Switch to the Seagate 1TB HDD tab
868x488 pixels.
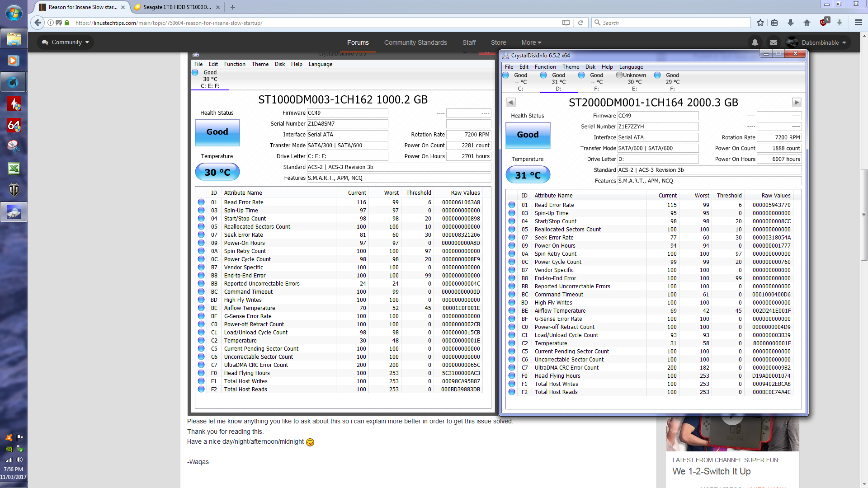176,7
